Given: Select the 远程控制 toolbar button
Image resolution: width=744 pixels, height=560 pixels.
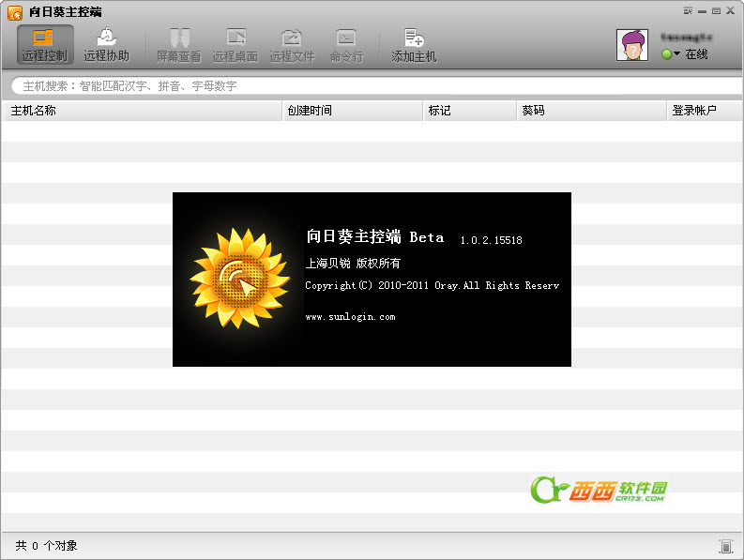Looking at the screenshot, I should point(45,45).
